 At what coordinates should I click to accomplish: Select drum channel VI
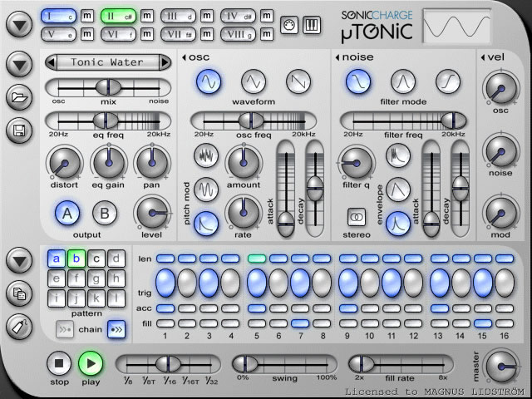[118, 34]
